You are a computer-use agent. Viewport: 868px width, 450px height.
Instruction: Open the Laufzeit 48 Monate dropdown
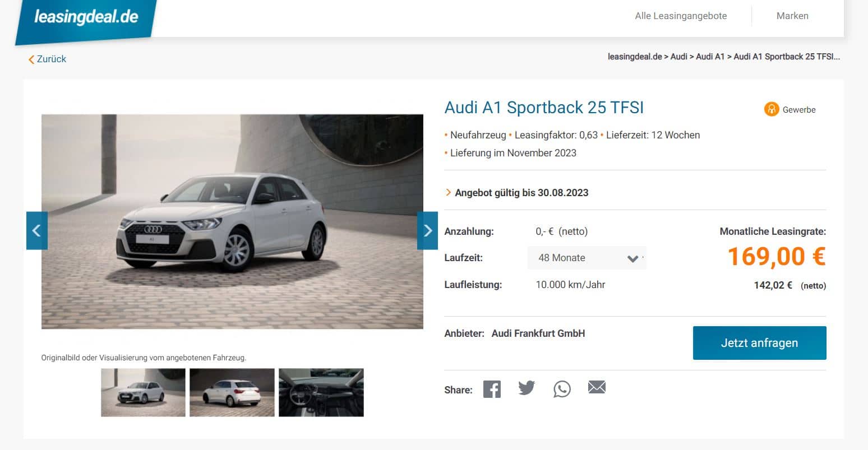[x=587, y=258]
